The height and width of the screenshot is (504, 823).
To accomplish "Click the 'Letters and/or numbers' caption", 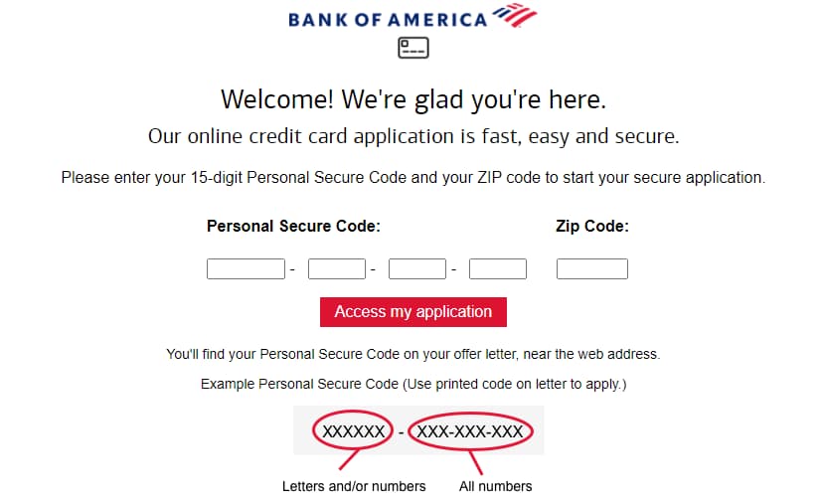I will (354, 486).
